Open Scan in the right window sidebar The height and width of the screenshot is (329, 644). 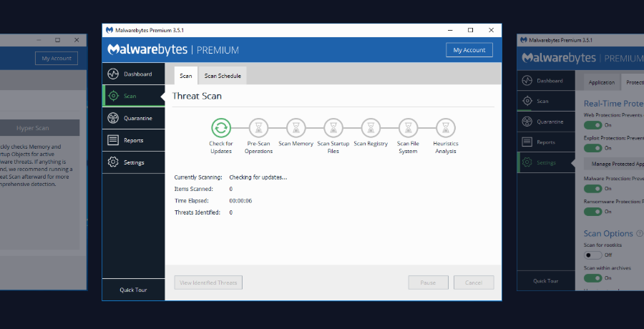[x=546, y=101]
